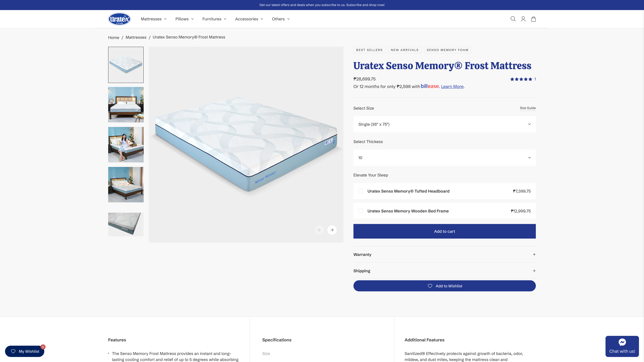Select thumbnail with woman sitting on bed
This screenshot has width=644, height=362.
pyautogui.click(x=126, y=145)
